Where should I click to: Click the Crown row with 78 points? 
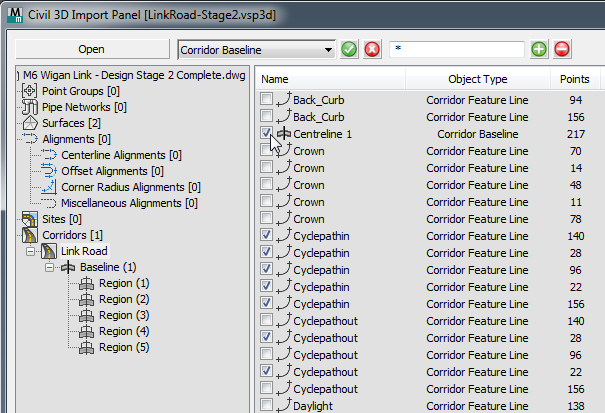tap(427, 219)
